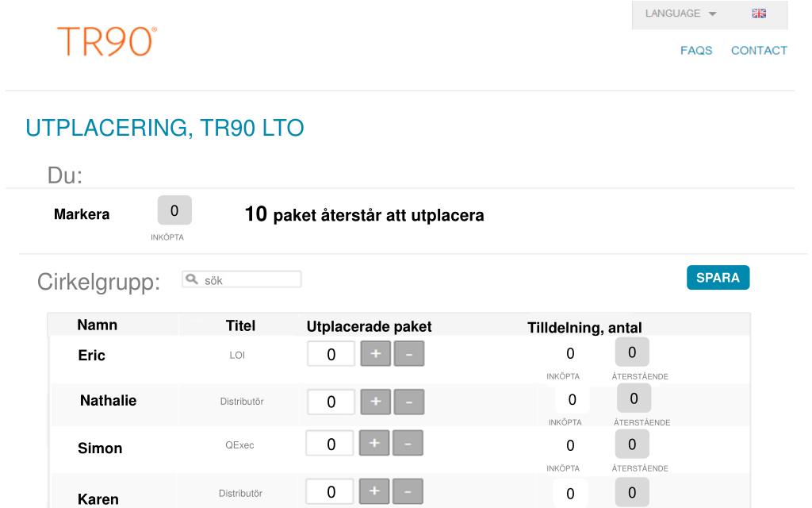Open the LANGUAGE dropdown
812x508 pixels.
(x=680, y=13)
